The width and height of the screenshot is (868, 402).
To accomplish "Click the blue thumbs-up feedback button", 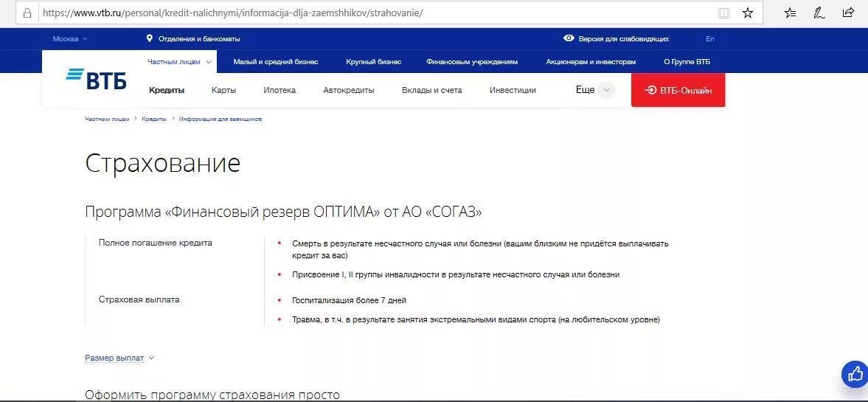I will point(855,373).
